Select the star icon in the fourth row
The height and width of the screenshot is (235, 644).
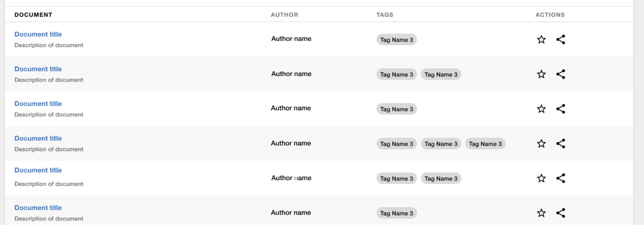541,143
